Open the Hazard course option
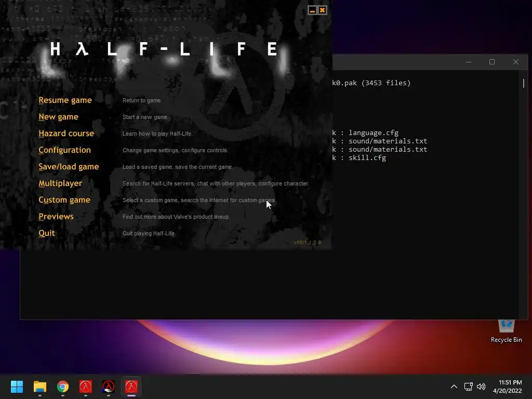Screen dimensions: 532x399 click(66, 134)
